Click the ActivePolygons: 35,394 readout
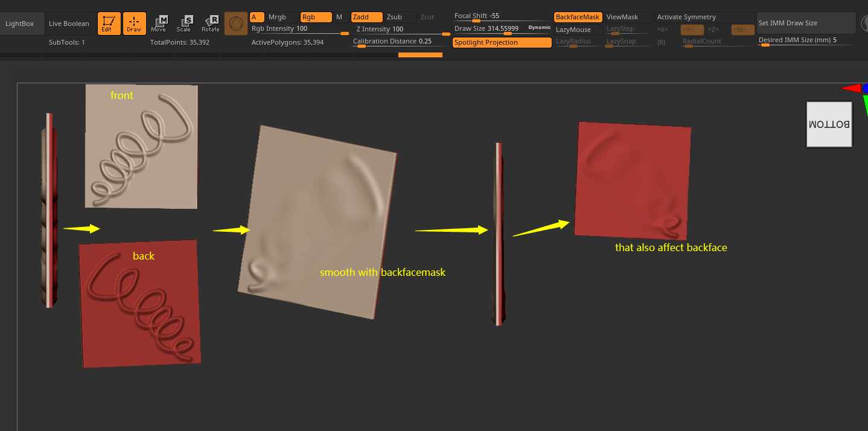This screenshot has height=431, width=868. (x=287, y=42)
